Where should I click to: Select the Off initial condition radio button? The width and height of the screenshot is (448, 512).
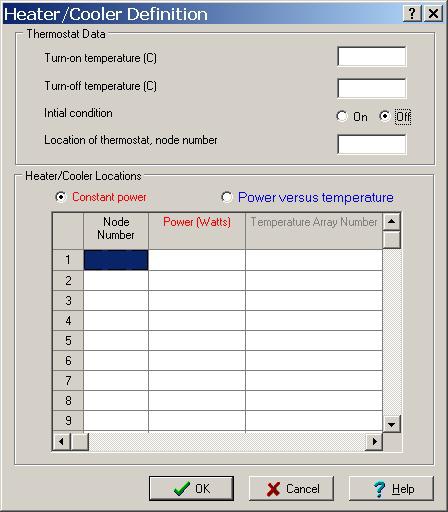(385, 116)
